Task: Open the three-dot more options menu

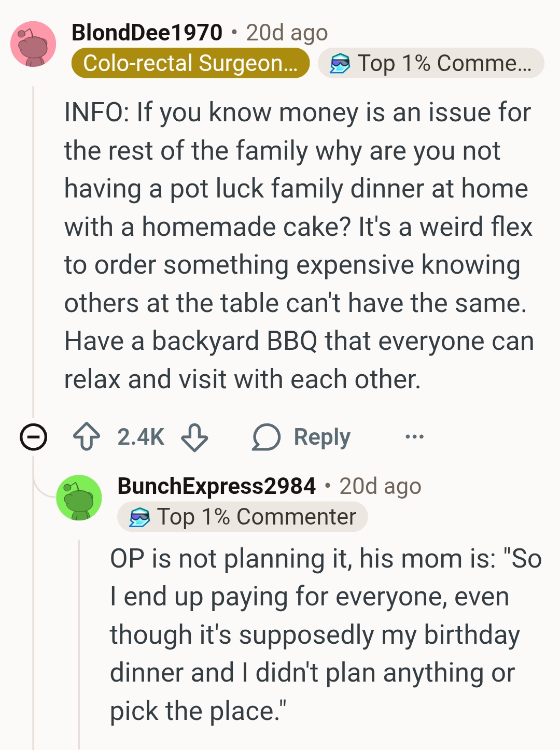Action: pos(414,437)
